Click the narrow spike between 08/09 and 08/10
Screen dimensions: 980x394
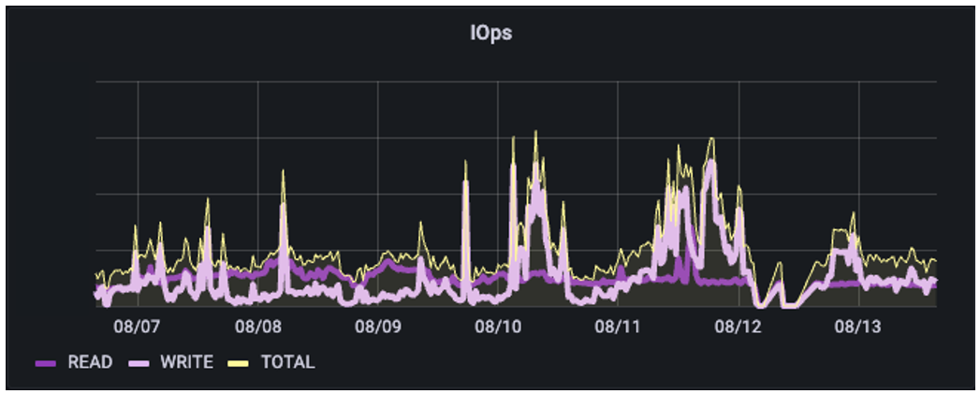pos(465,164)
